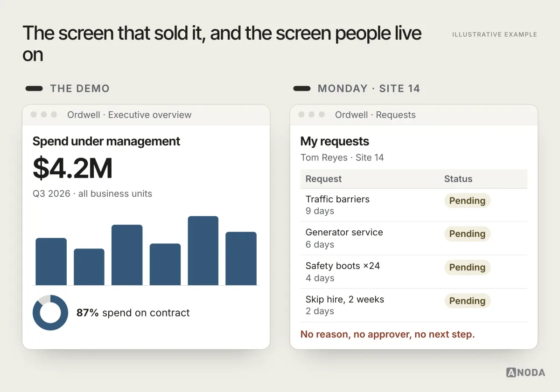Viewport: 560px width, 392px height.
Task: Close the Requests window with first dot
Action: tap(301, 115)
